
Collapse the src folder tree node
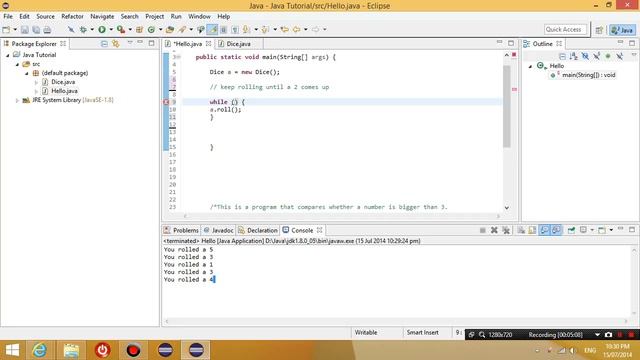point(17,64)
